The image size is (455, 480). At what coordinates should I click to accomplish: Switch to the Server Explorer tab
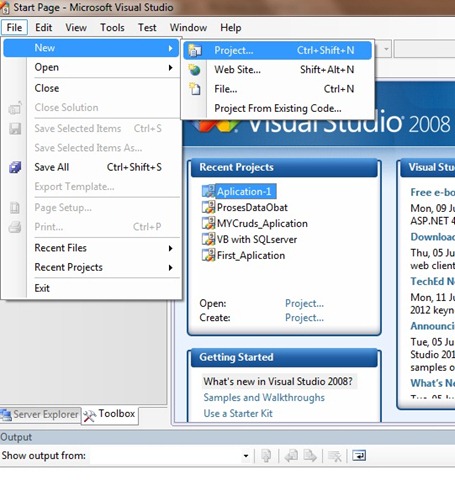tap(40, 415)
